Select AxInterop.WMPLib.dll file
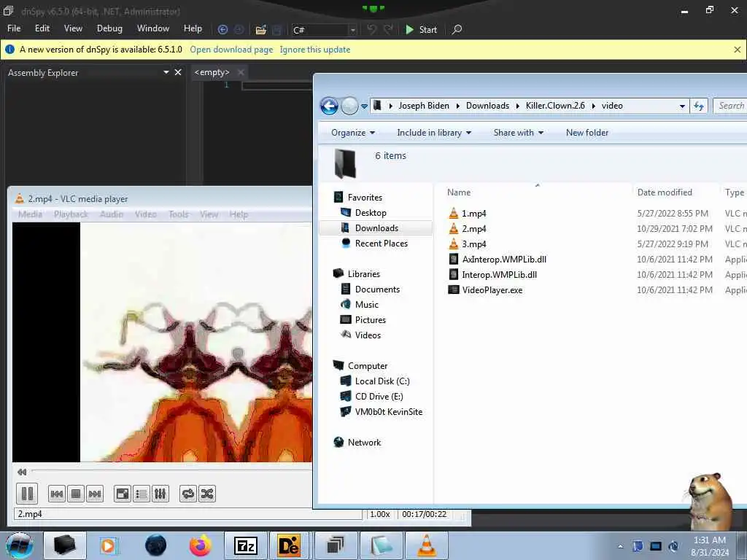The image size is (747, 560). (x=498, y=259)
